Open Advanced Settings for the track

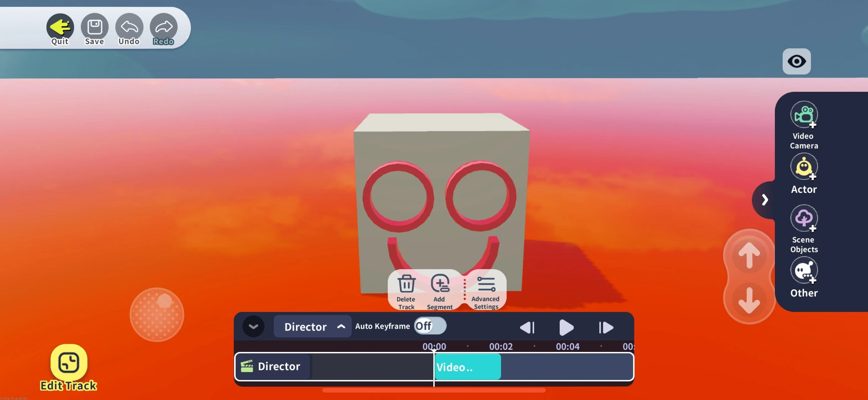[x=486, y=285]
